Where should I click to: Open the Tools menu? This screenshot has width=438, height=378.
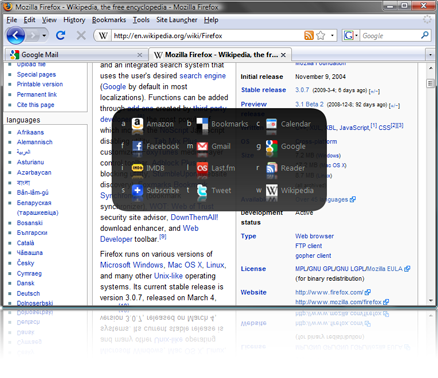click(141, 20)
